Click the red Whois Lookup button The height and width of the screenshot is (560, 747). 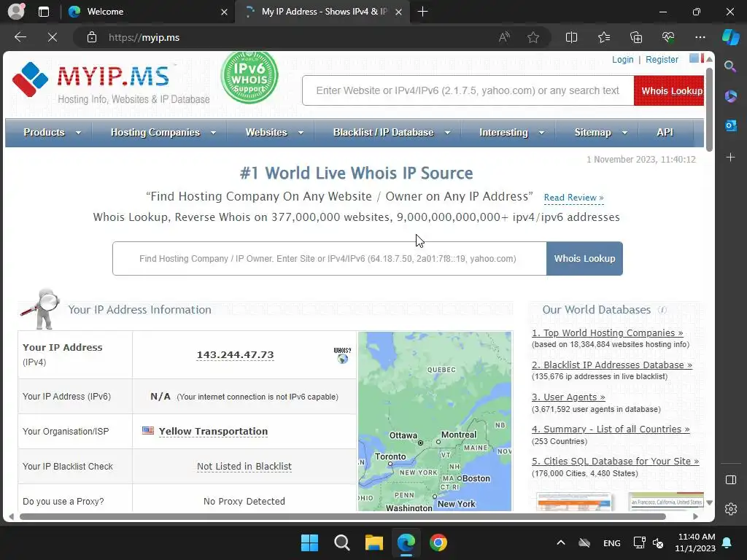click(669, 90)
